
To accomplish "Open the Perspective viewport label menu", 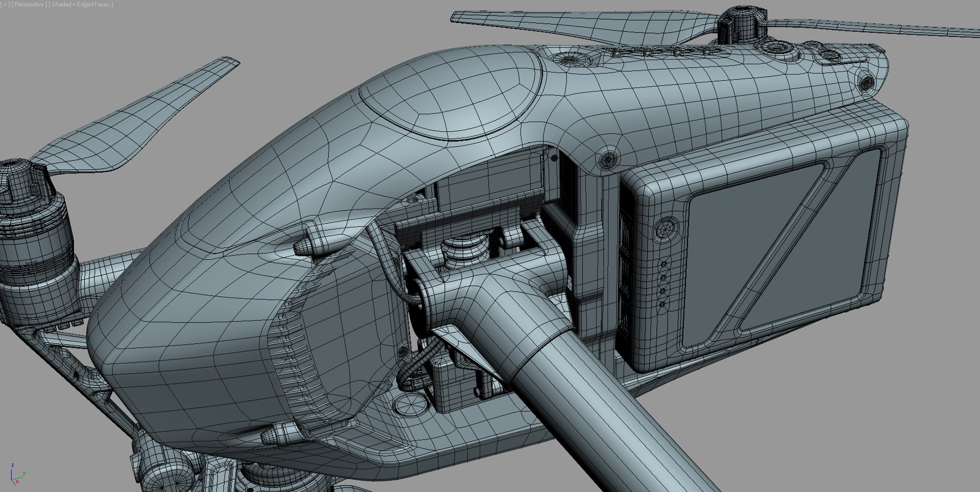I will [x=29, y=4].
